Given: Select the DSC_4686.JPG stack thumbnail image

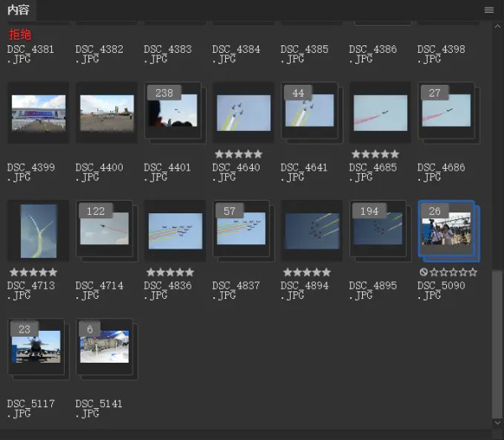Looking at the screenshot, I should tap(446, 110).
